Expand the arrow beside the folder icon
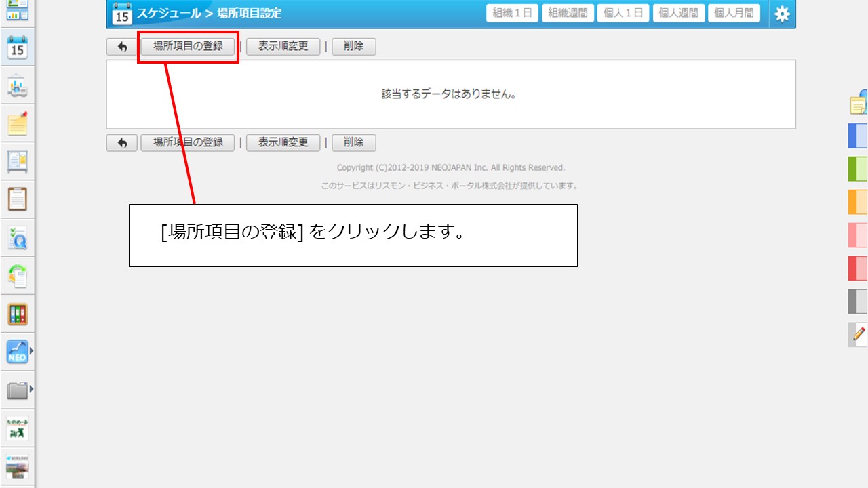 tap(31, 390)
